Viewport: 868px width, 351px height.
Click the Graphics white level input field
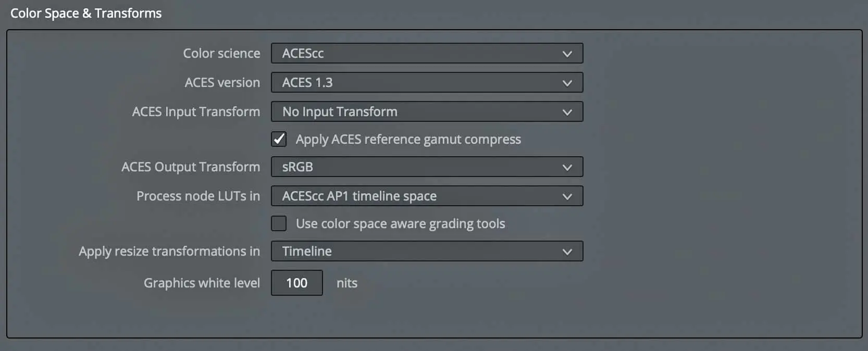tap(296, 283)
